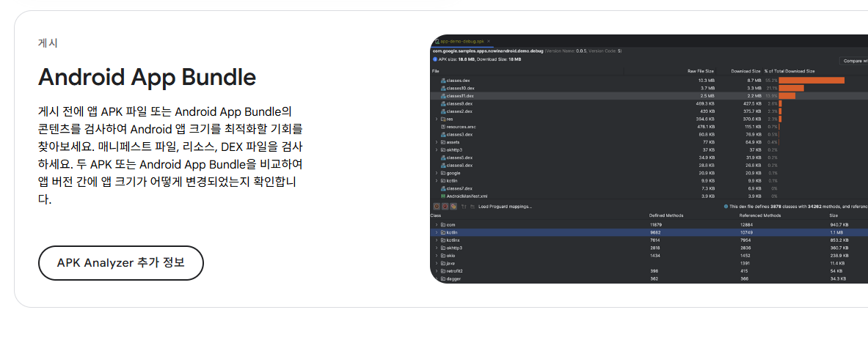868x340 pixels.
Task: Open APK Analyzer 추가 정보 button
Action: pyautogui.click(x=120, y=263)
